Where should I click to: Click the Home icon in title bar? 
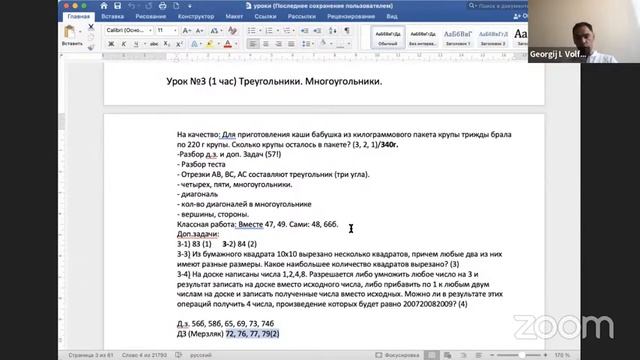coord(104,6)
